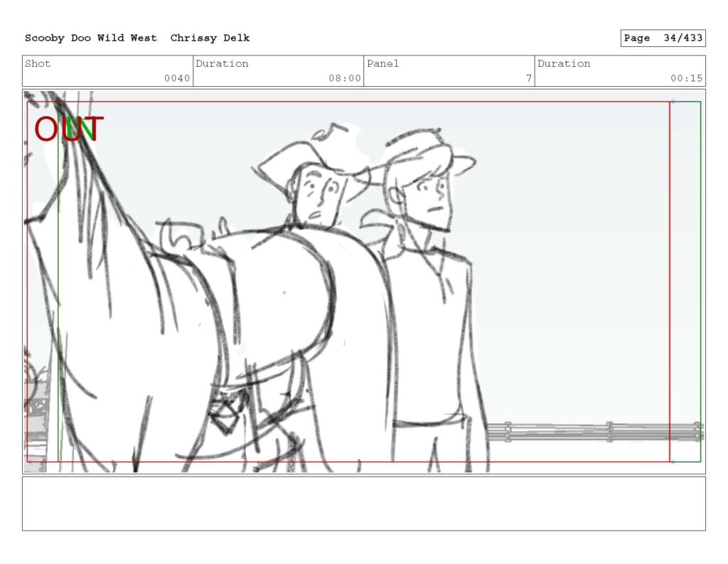Select the title text 'Scooby Doo Wild West'
Screen dimensions: 728x564
(91, 38)
